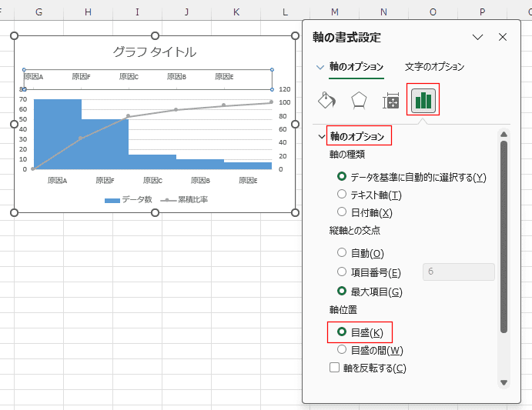Collapse the 軸のオプション section
Screen dimensions: 532x410
321,137
